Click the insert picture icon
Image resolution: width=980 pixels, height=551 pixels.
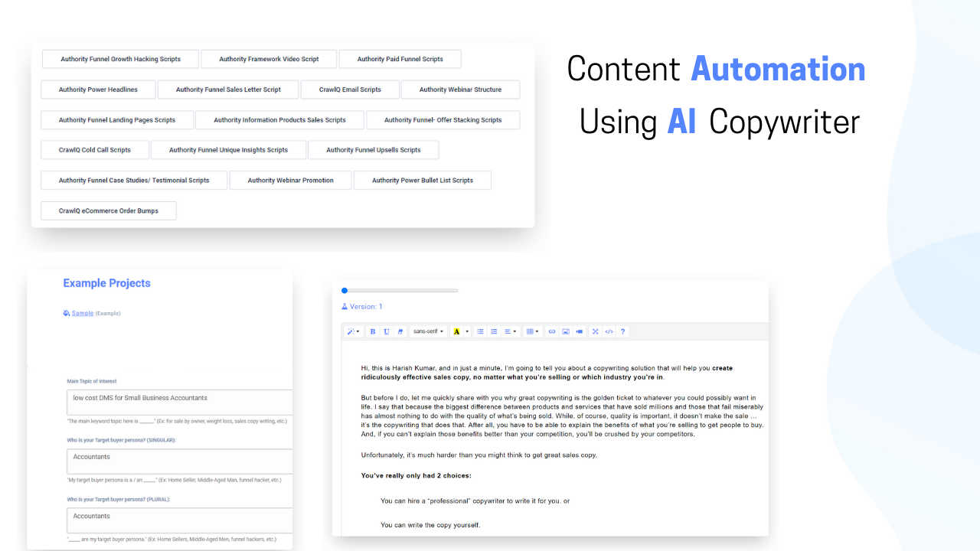(566, 331)
